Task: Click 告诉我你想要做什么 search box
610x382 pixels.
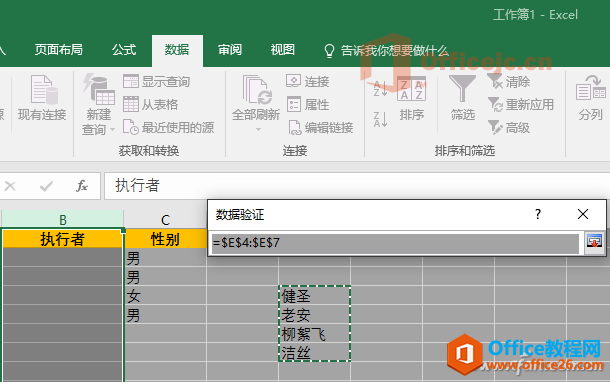Action: (x=394, y=51)
